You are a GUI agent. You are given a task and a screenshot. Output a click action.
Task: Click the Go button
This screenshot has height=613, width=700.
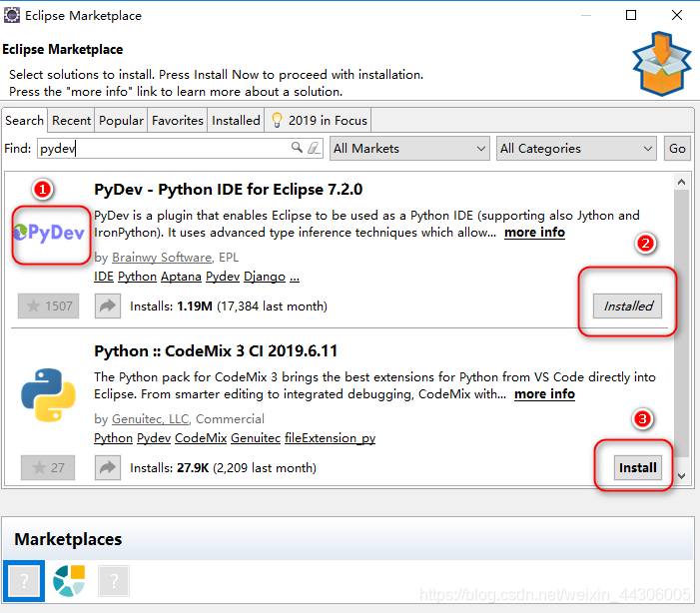coord(677,148)
